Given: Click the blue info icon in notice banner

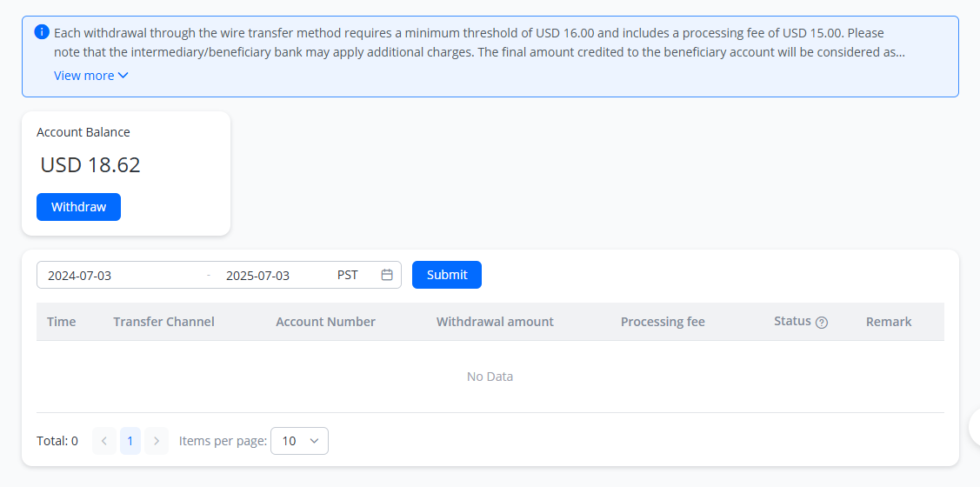Looking at the screenshot, I should tap(42, 32).
